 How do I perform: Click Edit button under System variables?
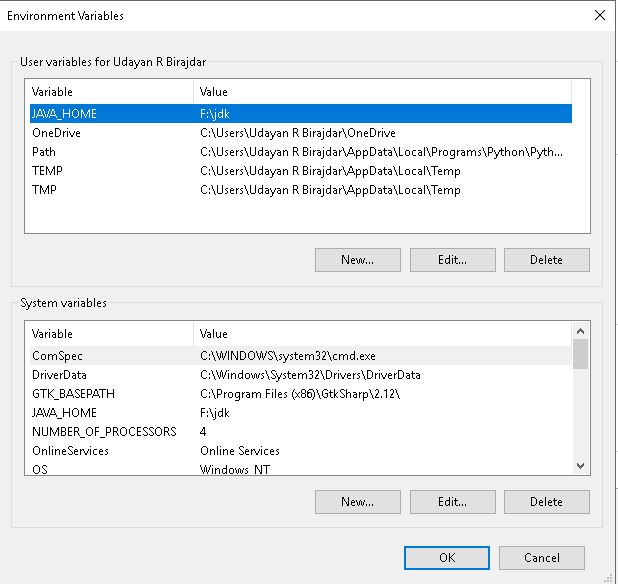pyautogui.click(x=452, y=502)
